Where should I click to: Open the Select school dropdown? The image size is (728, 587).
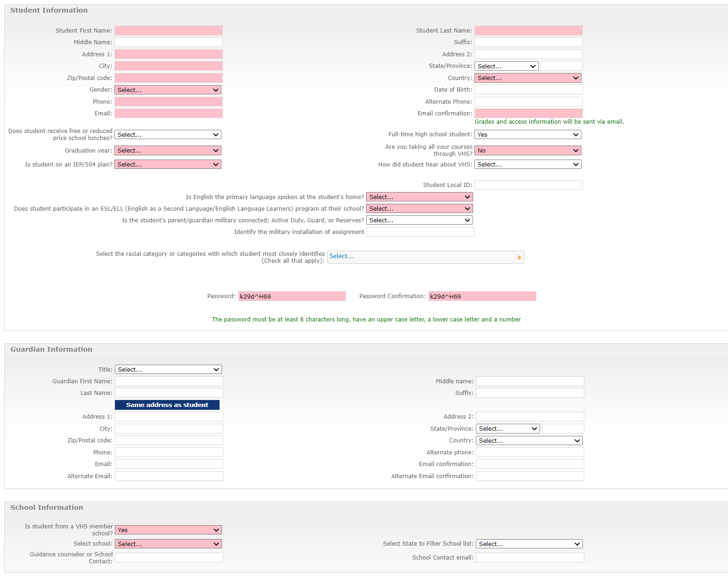(x=168, y=544)
